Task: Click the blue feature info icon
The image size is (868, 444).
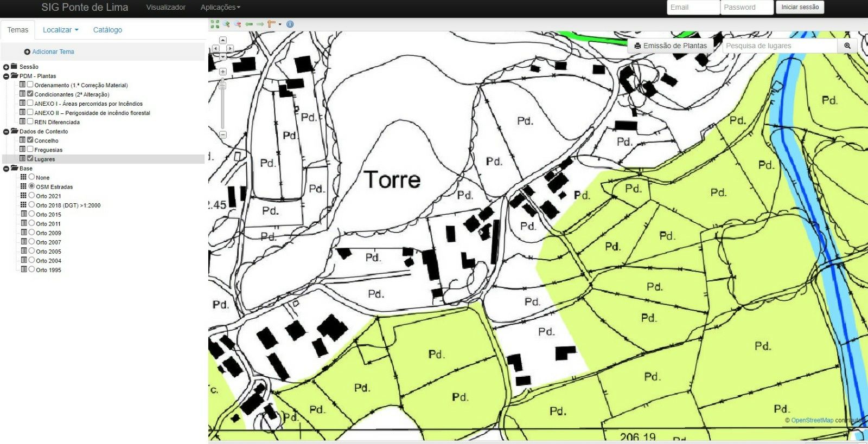Action: pos(290,24)
